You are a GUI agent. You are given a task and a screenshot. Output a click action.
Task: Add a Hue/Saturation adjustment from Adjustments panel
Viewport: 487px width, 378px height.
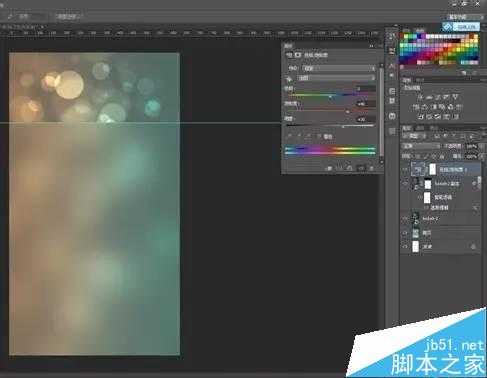click(x=416, y=107)
